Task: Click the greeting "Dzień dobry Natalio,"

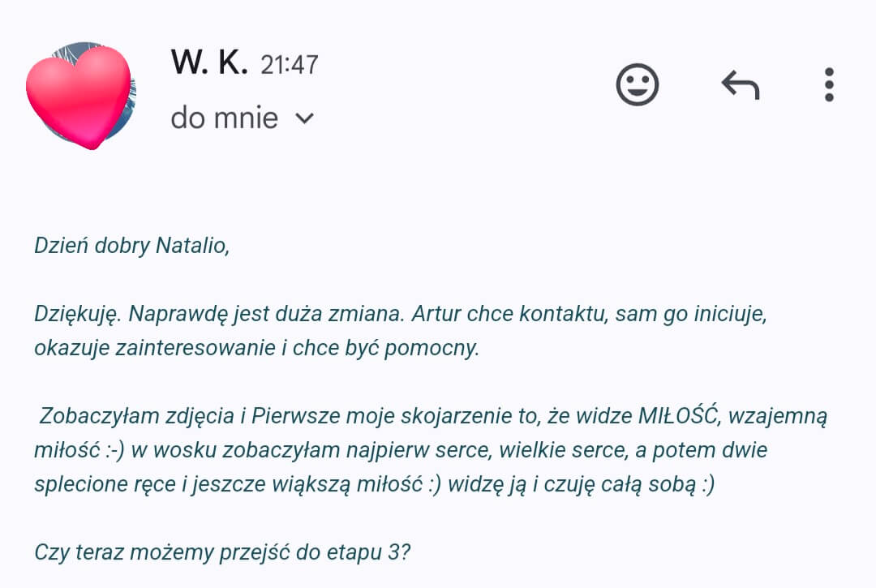Action: pyautogui.click(x=131, y=245)
